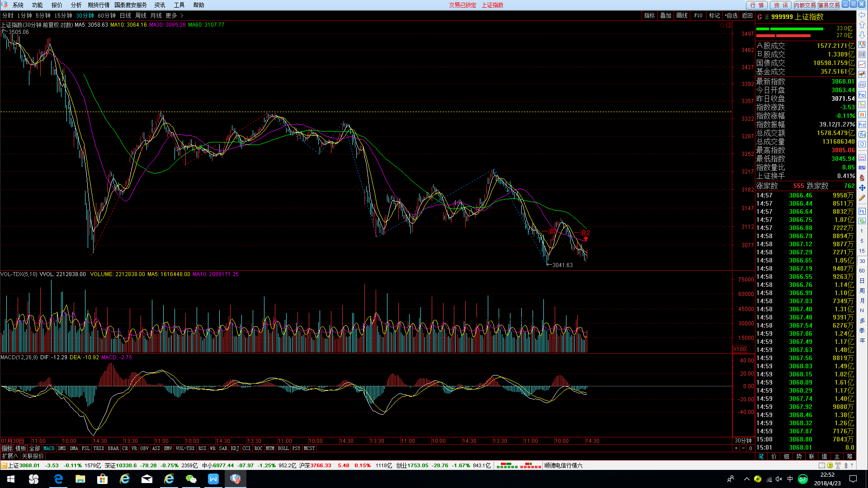Open WeChat from the Windows taskbar
This screenshot has height=488, width=868.
(x=191, y=479)
